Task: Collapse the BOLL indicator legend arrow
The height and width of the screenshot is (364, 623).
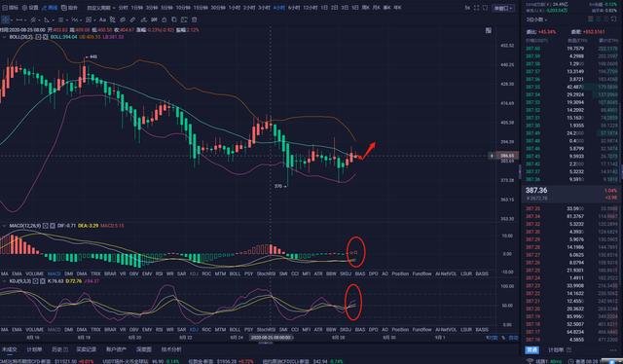Action: pos(4,37)
